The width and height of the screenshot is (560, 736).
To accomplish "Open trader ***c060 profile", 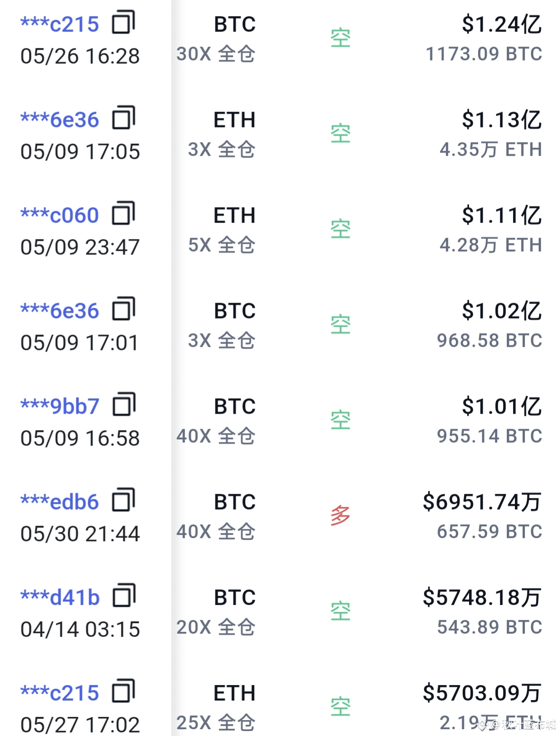I will pos(60,215).
